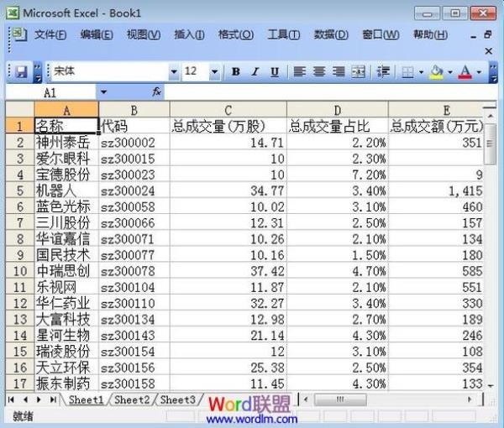The image size is (504, 428).
Task: Select cell containing 乐视网
Action: [x=66, y=287]
